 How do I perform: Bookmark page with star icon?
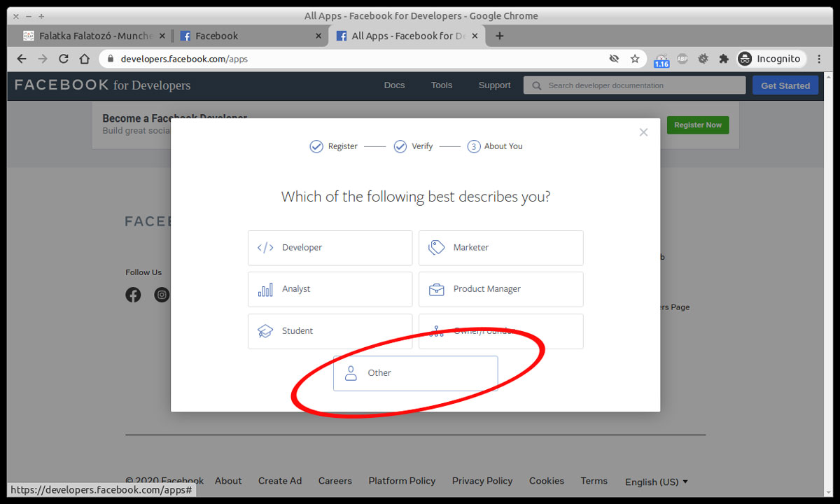pos(635,59)
